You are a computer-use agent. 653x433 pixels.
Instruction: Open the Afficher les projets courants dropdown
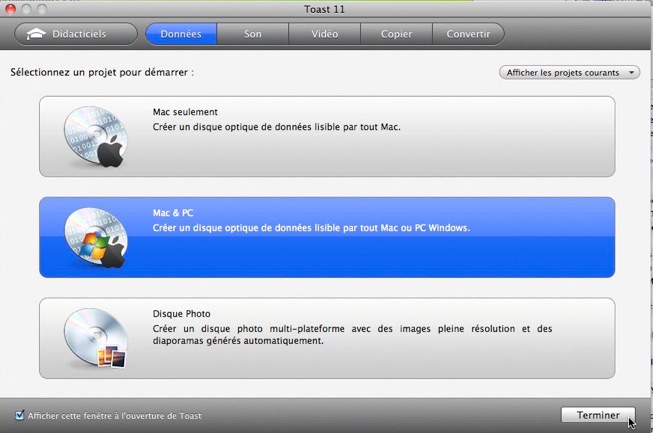click(x=569, y=72)
